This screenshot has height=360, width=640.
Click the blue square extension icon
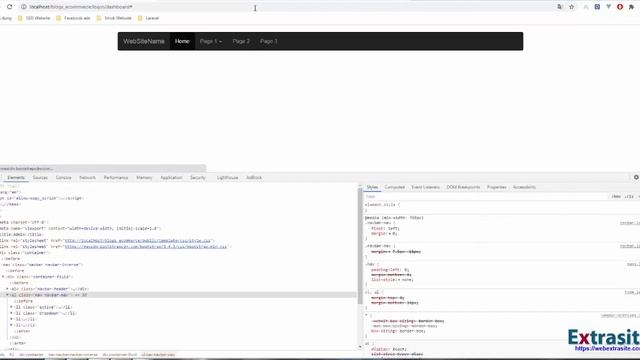(597, 7)
